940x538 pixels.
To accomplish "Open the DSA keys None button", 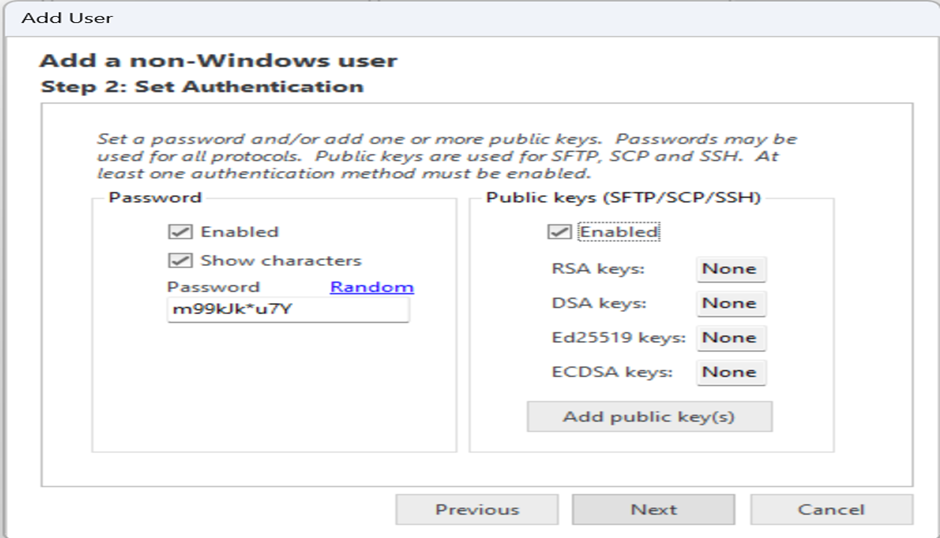I will [730, 303].
